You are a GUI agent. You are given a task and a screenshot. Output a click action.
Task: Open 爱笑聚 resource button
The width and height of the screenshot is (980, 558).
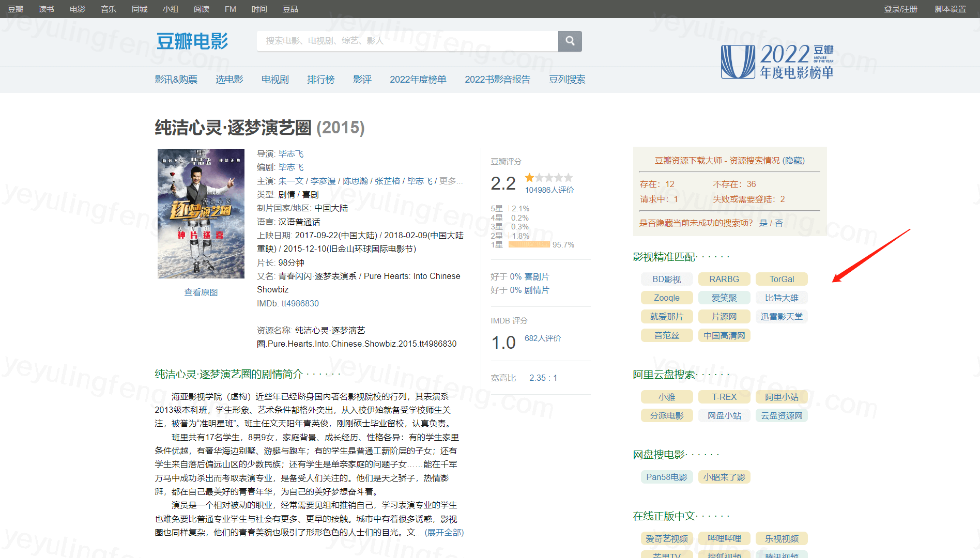point(724,298)
